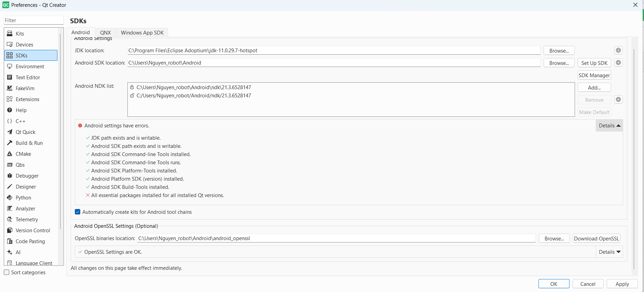The image size is (644, 292).
Task: Open the Version Control icon
Action: (10, 230)
